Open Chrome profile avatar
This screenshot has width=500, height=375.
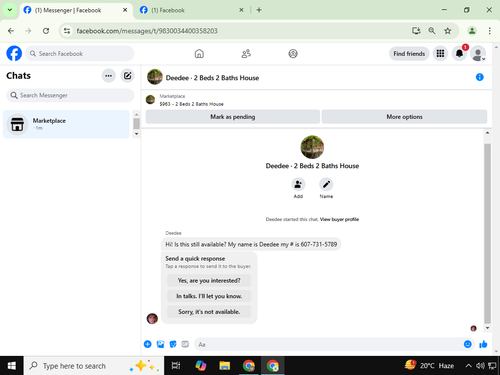(x=472, y=31)
